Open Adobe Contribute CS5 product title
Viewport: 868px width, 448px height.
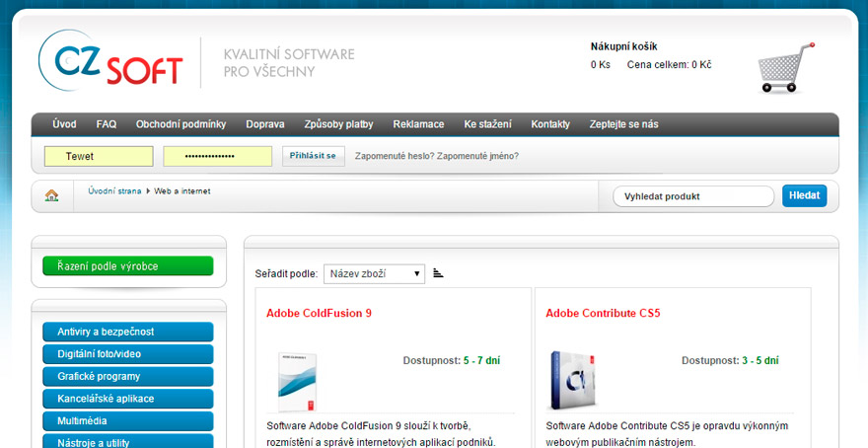603,314
